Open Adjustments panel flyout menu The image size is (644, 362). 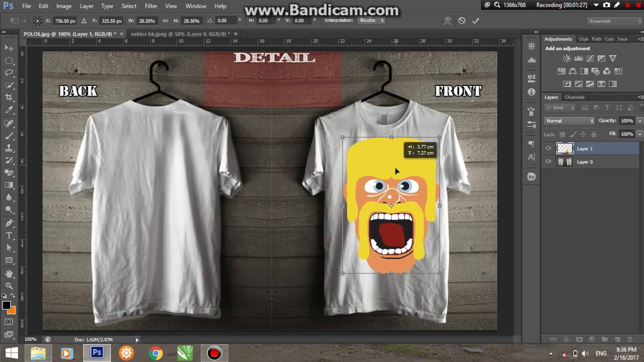coord(640,39)
